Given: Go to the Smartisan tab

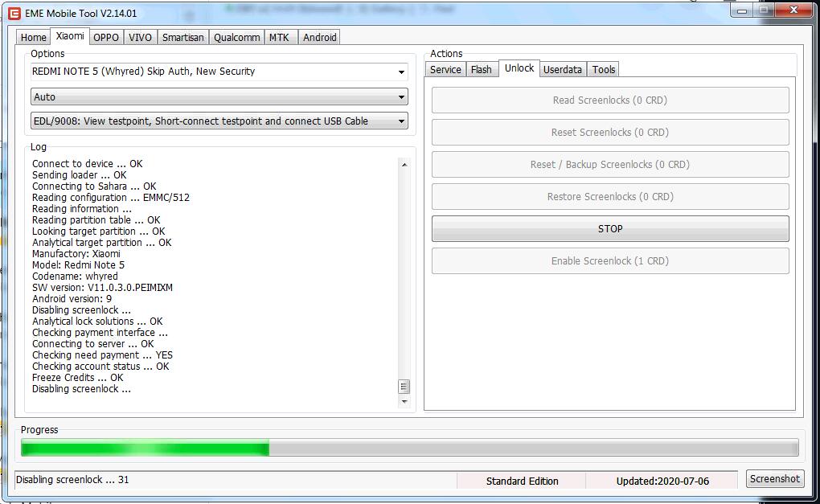Looking at the screenshot, I should point(183,37).
